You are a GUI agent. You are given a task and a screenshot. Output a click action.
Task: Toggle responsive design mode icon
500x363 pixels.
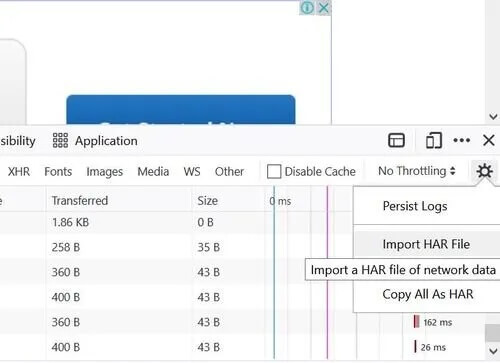click(x=434, y=140)
